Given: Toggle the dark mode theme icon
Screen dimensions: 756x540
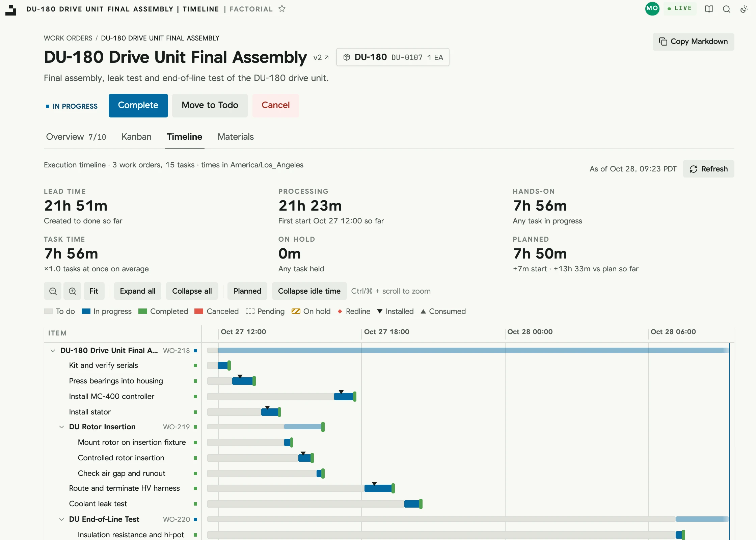Looking at the screenshot, I should point(744,9).
